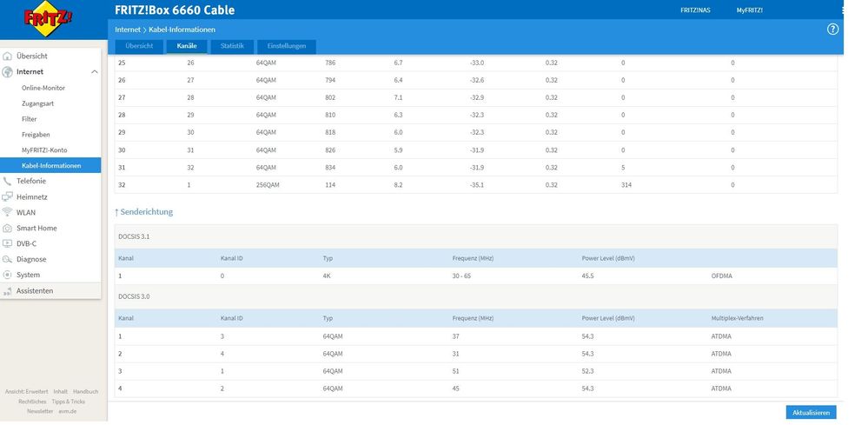Collapse the Internet menu chevron
Image resolution: width=868 pixels, height=425 pixels.
[94, 72]
